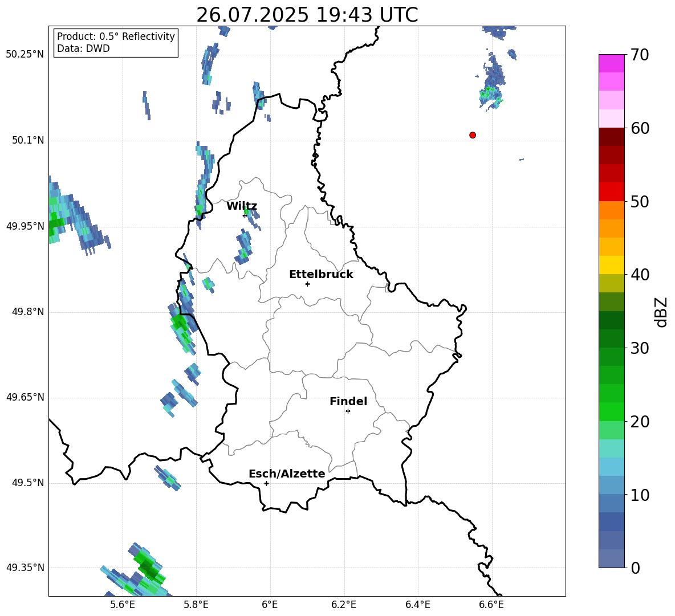Image resolution: width=675 pixels, height=616 pixels.
Task: Click the 10 tick label on colorbar
Action: [640, 495]
